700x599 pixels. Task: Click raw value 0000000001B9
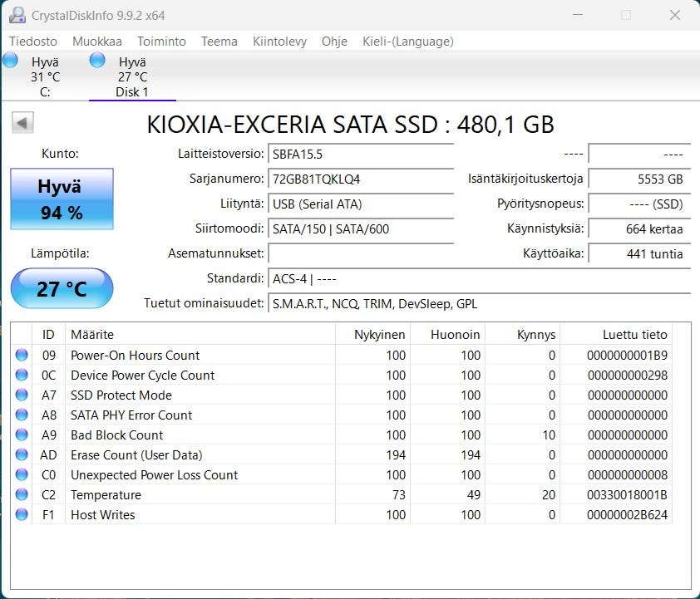point(627,356)
